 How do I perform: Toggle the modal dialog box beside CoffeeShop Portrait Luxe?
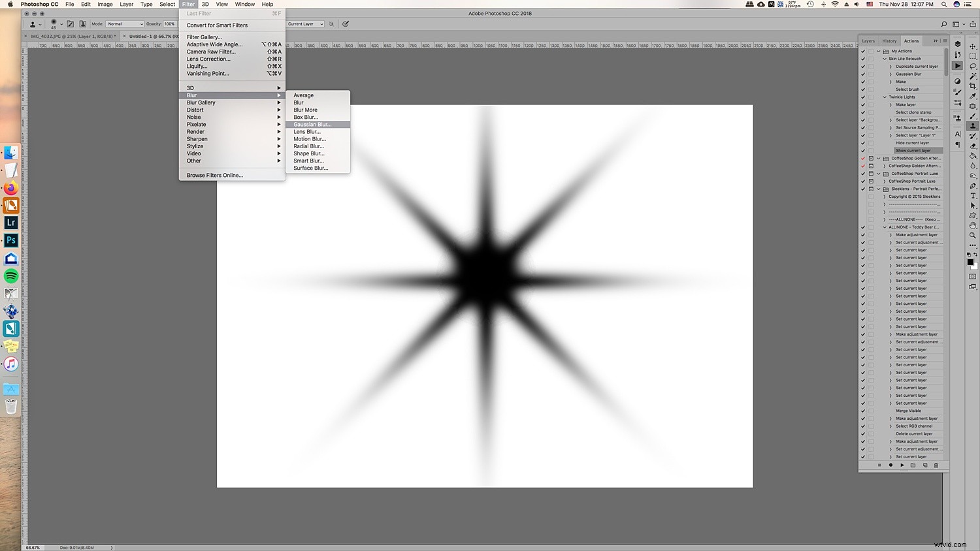click(872, 173)
